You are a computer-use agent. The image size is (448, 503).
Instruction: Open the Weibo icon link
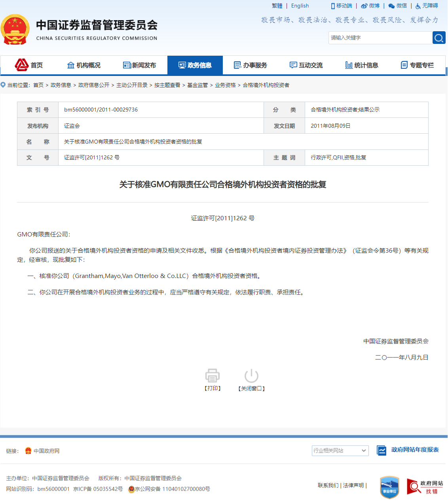click(364, 6)
